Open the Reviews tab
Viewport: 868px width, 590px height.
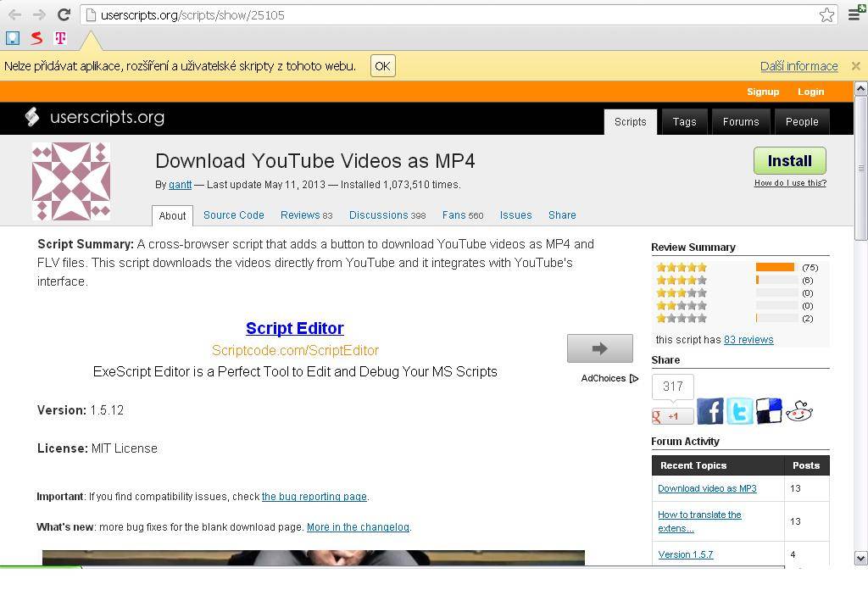click(306, 215)
